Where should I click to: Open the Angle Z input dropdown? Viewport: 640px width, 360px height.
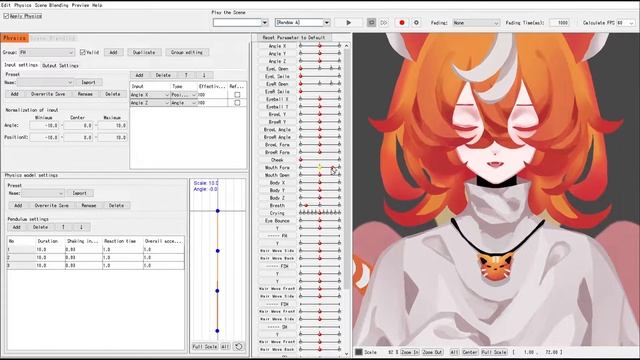coord(149,103)
